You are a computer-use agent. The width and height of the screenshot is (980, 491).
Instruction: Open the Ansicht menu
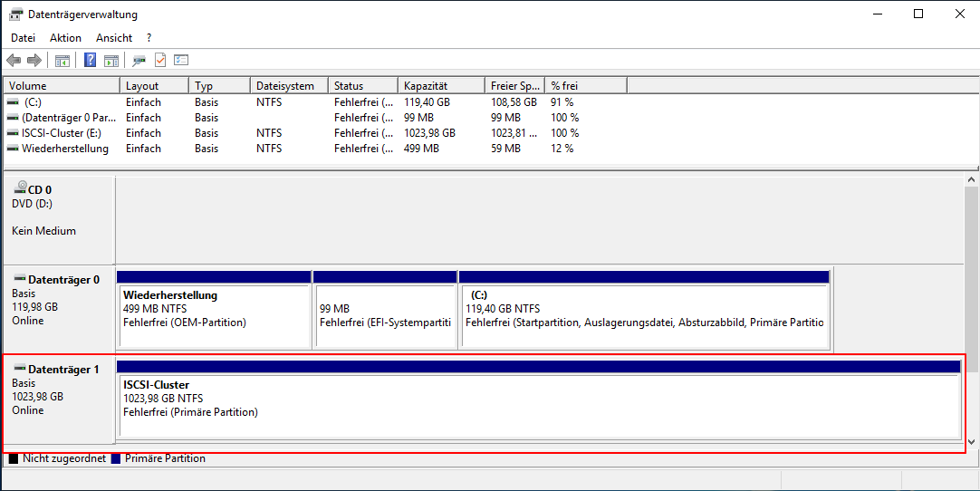coord(114,37)
